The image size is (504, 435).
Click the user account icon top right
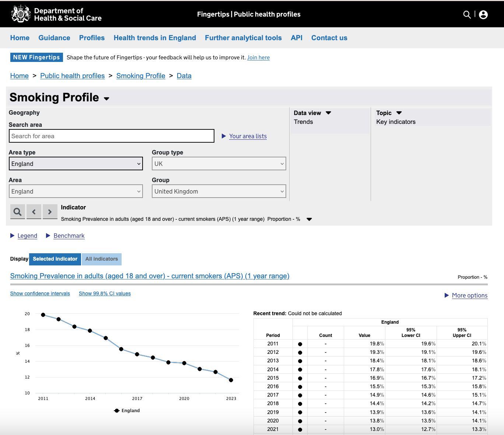click(483, 15)
